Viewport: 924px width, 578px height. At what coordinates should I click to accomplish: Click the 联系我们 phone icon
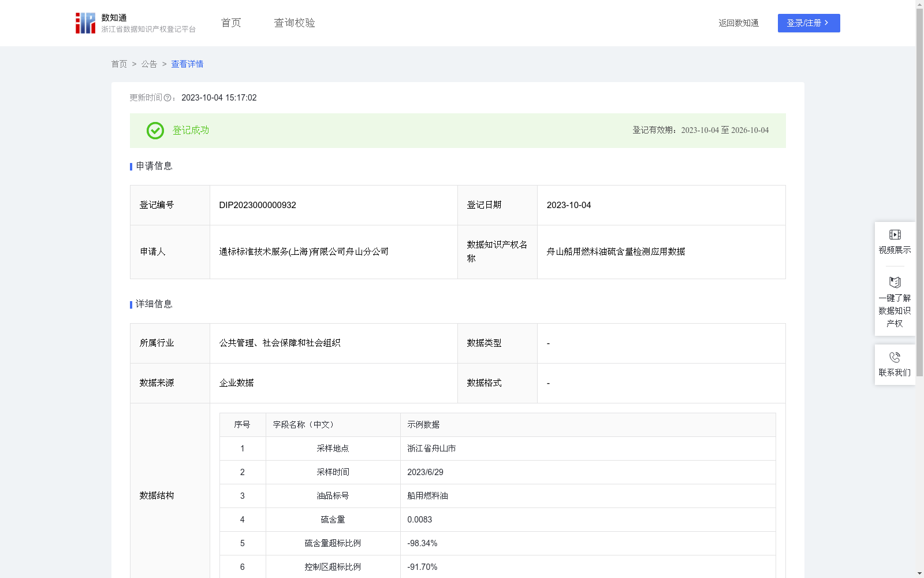pos(895,358)
